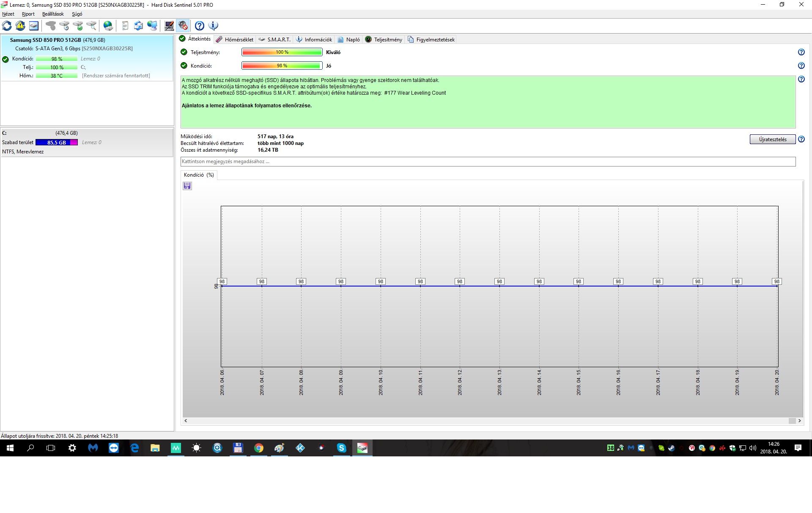
Task: Open Task View from the taskbar
Action: (51, 448)
